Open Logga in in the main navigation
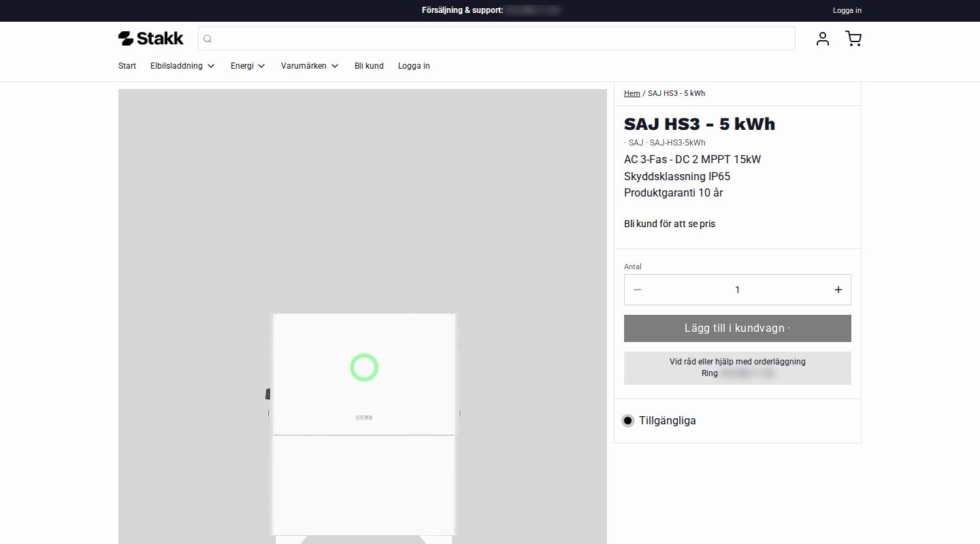This screenshot has height=544, width=980. tap(414, 66)
